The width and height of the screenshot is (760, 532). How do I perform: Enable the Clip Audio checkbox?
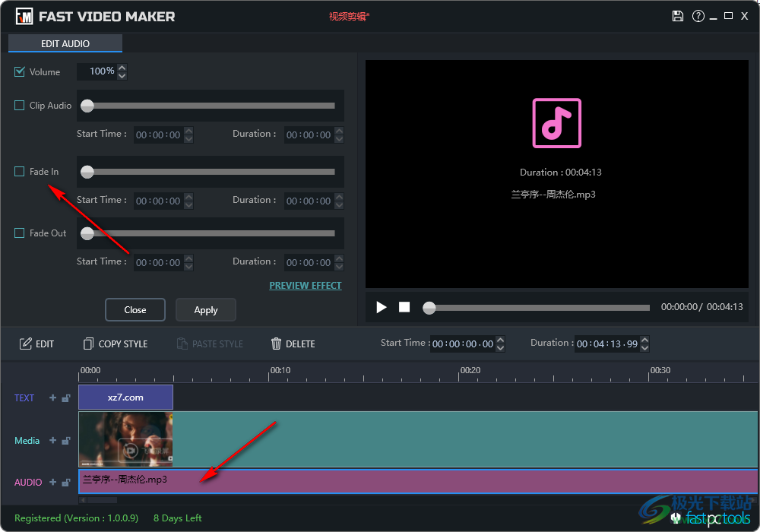pos(20,105)
